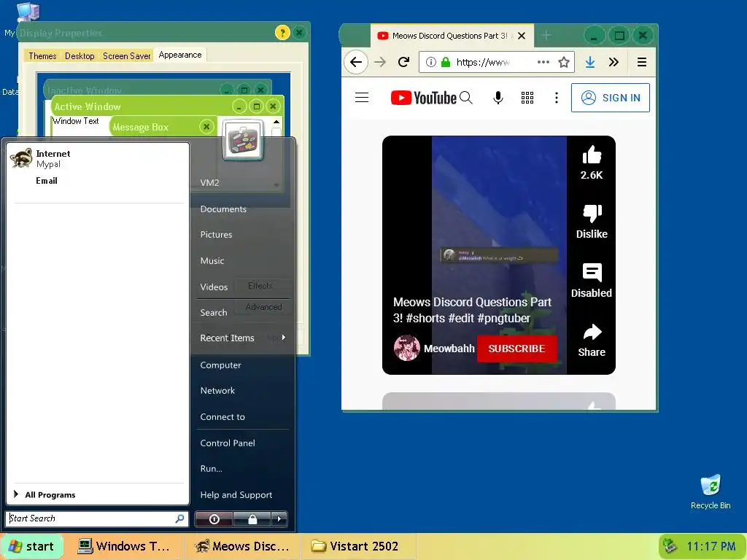
Task: Open Internet Mypal from start menu
Action: pos(98,158)
